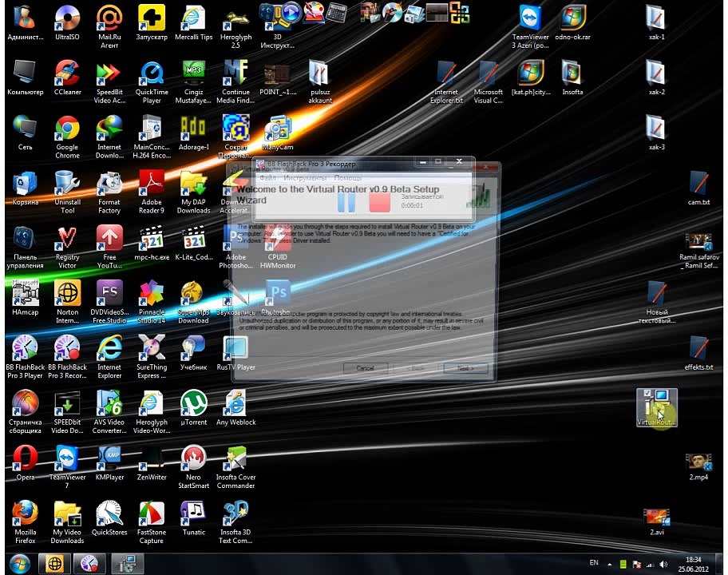Show hidden tray icons arrow

click(609, 565)
